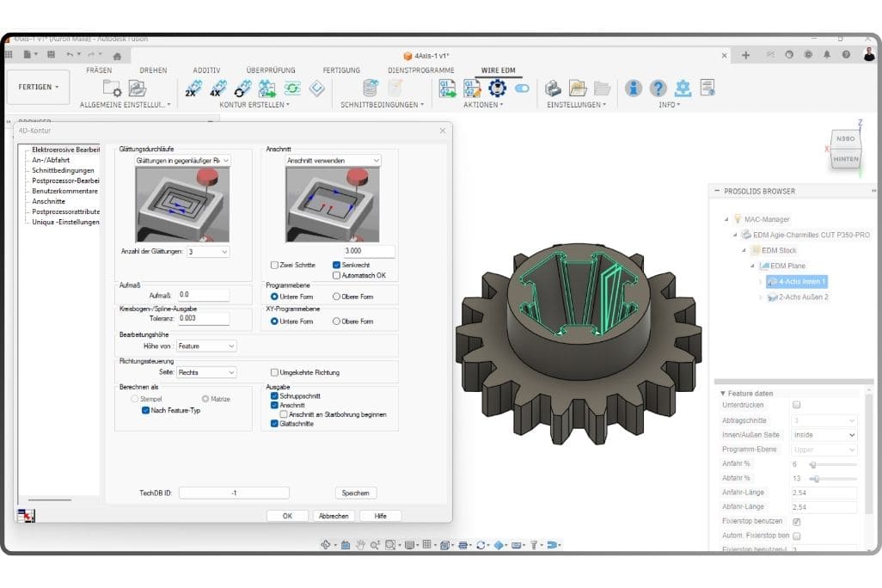Select Obere Form under XY-Programmebene

click(336, 322)
